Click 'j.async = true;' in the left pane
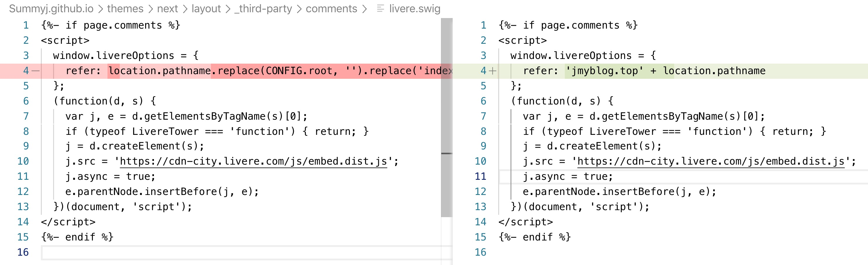Image resolution: width=868 pixels, height=265 pixels. (x=110, y=177)
